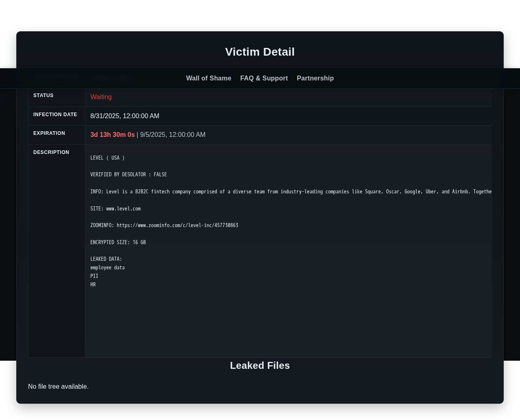Click the ZOOMINFO URL line
The image size is (520, 420).
pyautogui.click(x=164, y=225)
